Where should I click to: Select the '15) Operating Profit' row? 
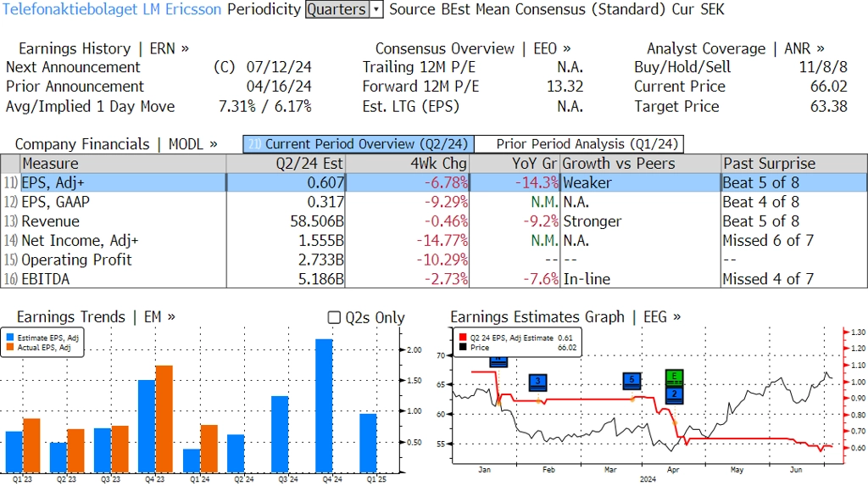click(434, 260)
